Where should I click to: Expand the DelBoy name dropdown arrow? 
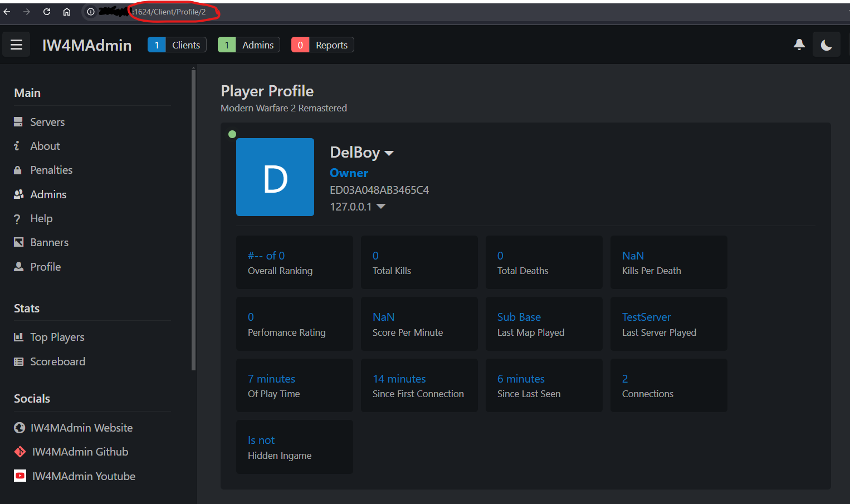389,153
